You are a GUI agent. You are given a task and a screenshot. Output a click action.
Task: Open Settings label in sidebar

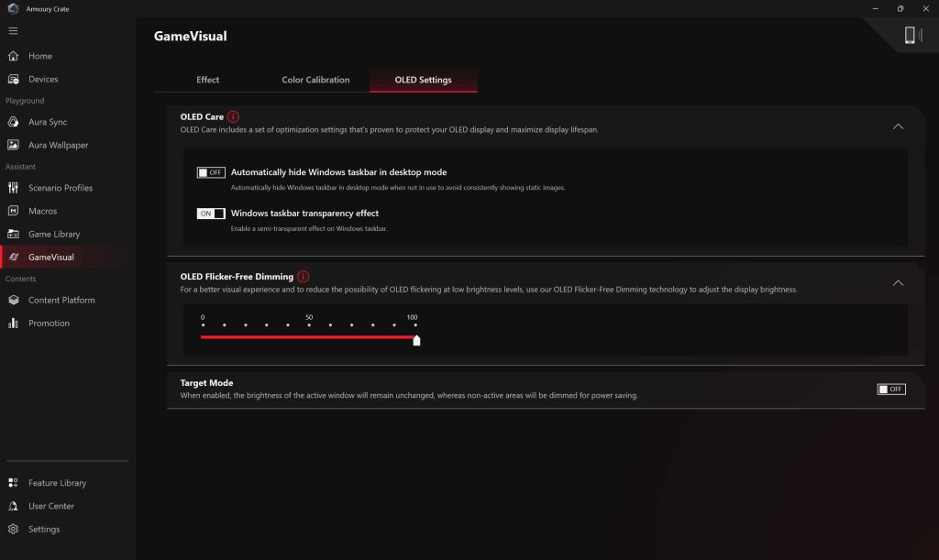44,529
